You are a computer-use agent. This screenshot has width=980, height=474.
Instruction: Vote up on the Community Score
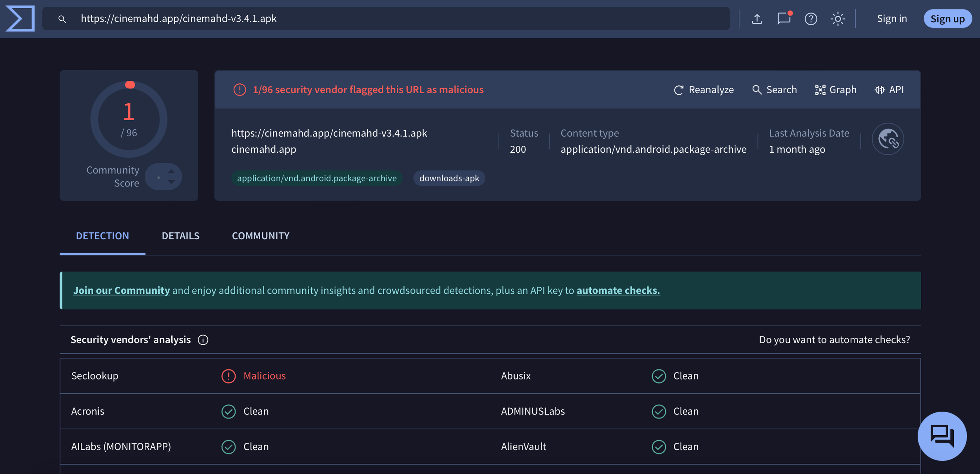coord(171,172)
